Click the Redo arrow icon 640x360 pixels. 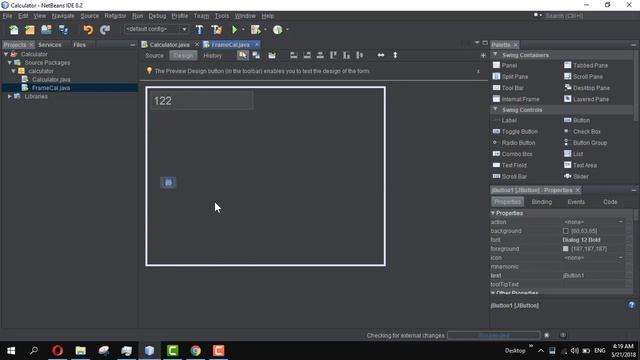[x=105, y=30]
